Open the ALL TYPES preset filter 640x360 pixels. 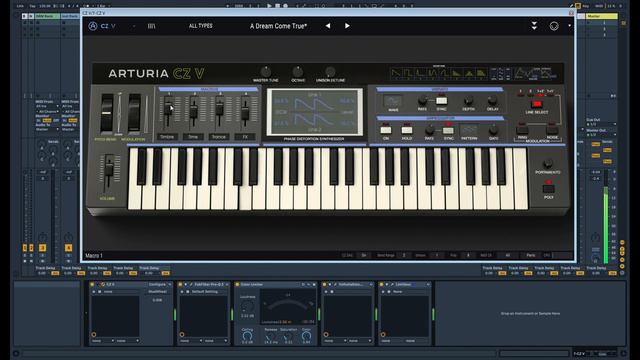[x=200, y=26]
